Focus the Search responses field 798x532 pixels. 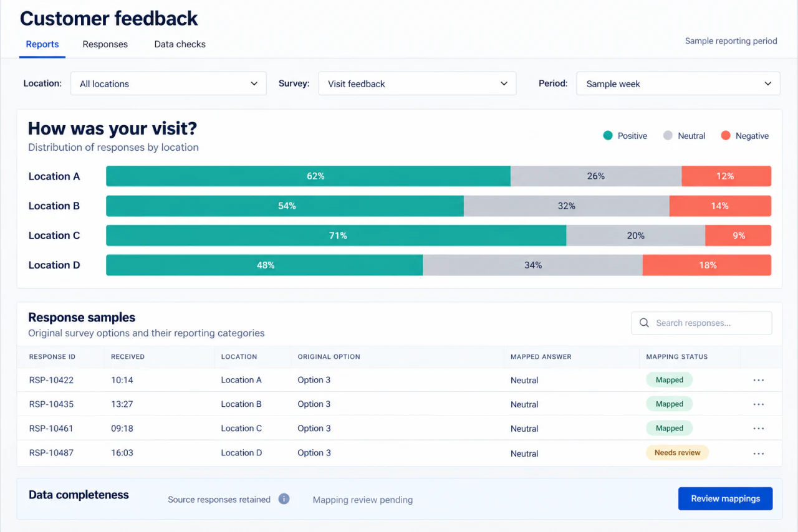[701, 323]
